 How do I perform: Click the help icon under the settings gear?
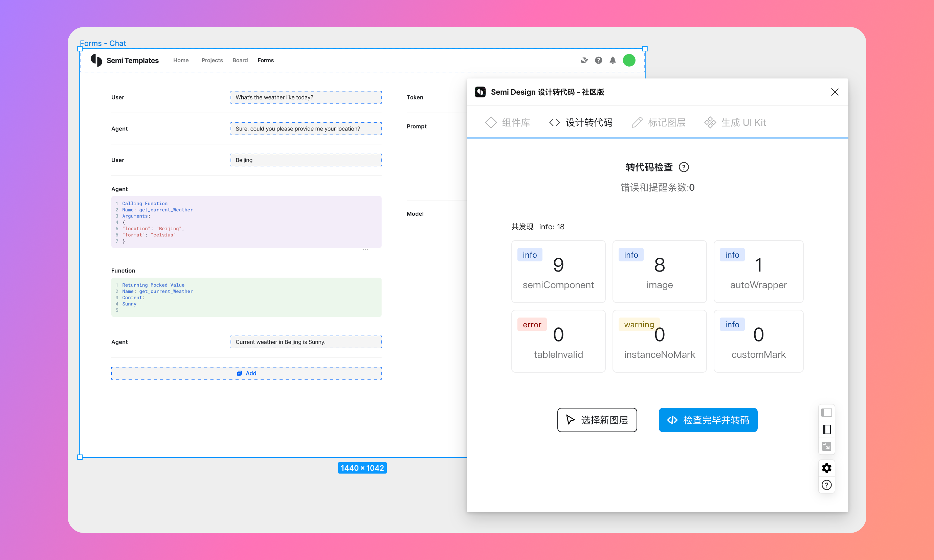pos(826,485)
